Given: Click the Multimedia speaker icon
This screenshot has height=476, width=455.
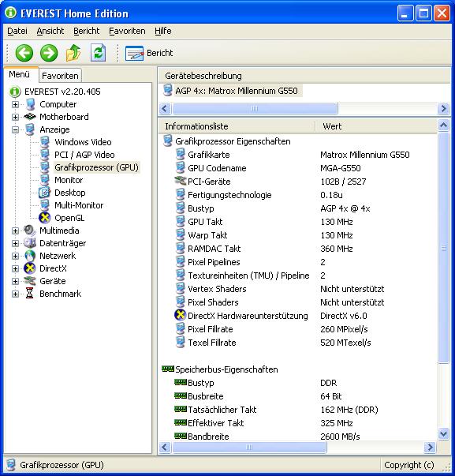Looking at the screenshot, I should click(x=30, y=231).
